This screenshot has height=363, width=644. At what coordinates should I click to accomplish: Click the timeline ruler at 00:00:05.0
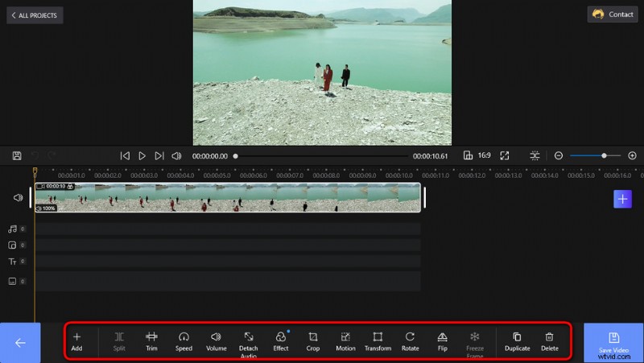pos(217,175)
